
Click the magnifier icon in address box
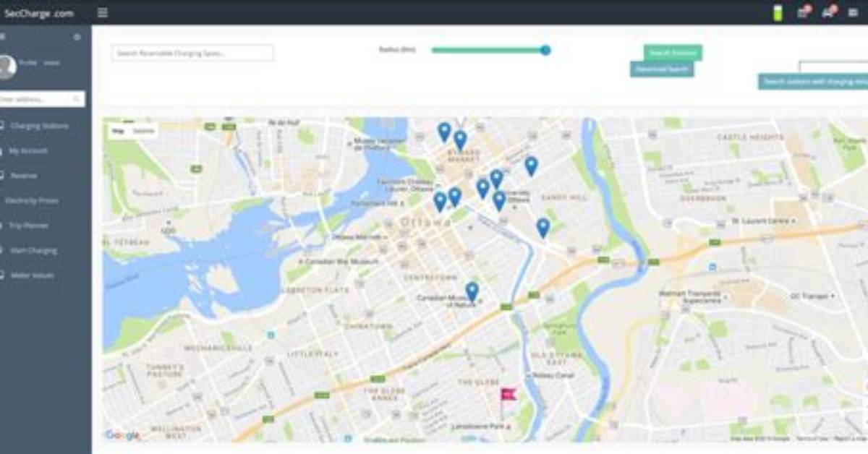(77, 99)
